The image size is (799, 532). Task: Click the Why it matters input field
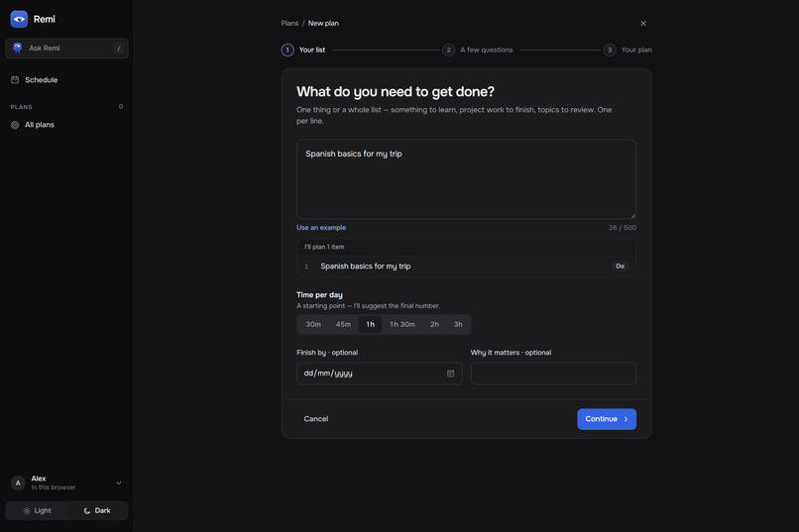[553, 373]
